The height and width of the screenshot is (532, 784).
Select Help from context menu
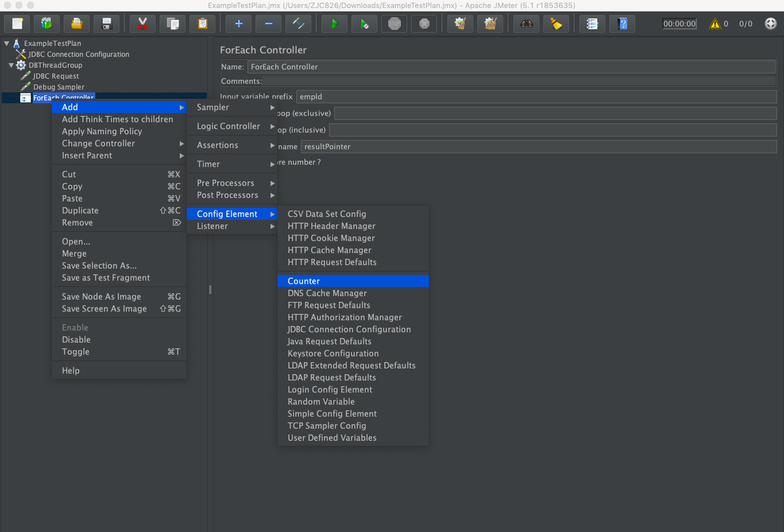tap(119, 371)
